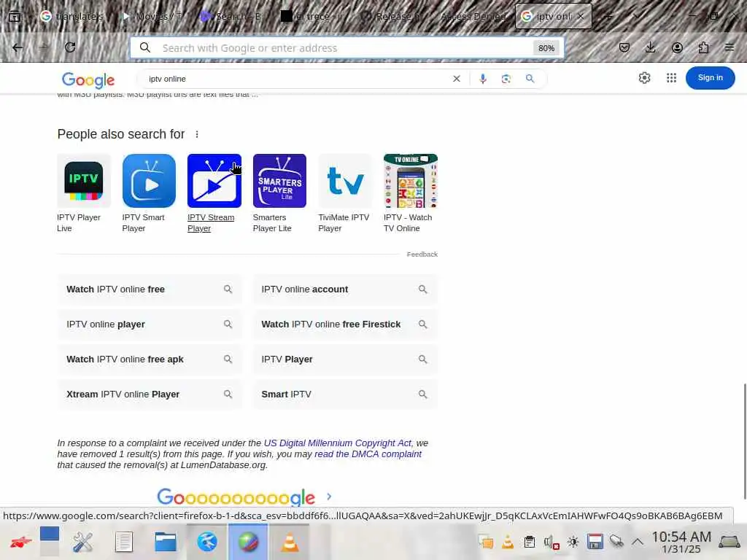The image size is (747, 560).
Task: List all tabs with the dropdown arrow
Action: point(637,16)
